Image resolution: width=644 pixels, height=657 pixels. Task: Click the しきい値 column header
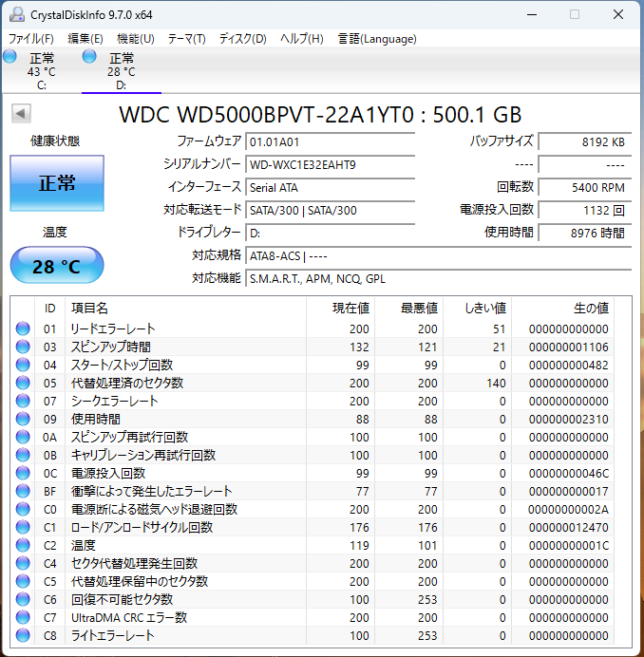(477, 309)
